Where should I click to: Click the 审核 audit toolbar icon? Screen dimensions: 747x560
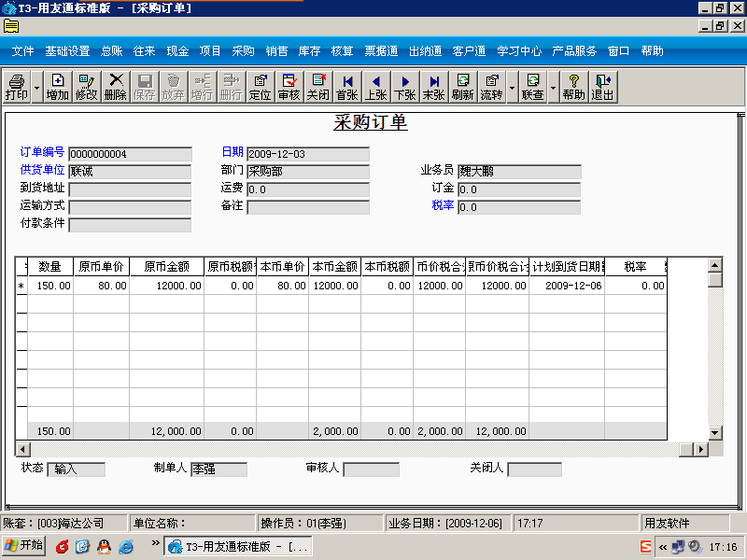tap(289, 87)
